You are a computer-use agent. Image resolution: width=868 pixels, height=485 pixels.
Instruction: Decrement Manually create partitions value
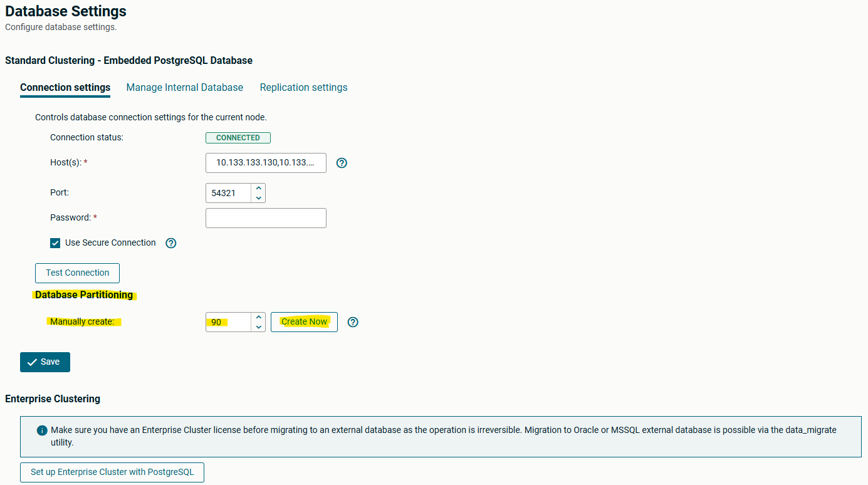pos(258,326)
